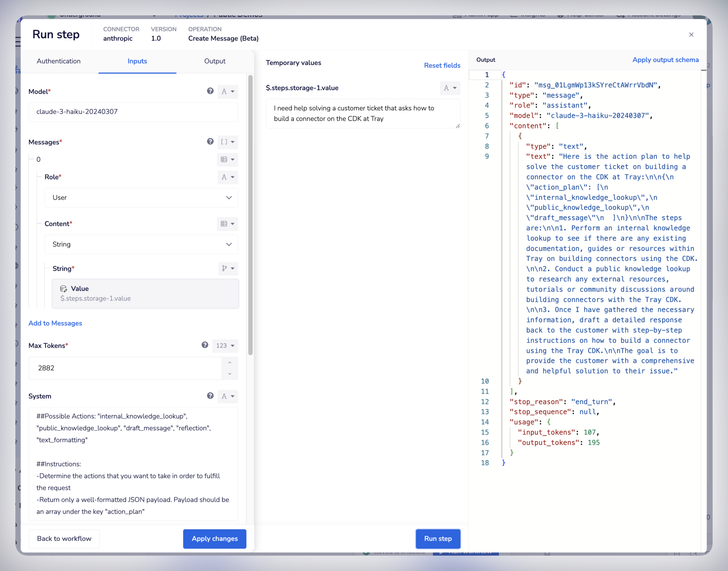Viewport: 728px width, 571px height.
Task: Open number type selector for Max Tokens
Action: [x=225, y=346]
